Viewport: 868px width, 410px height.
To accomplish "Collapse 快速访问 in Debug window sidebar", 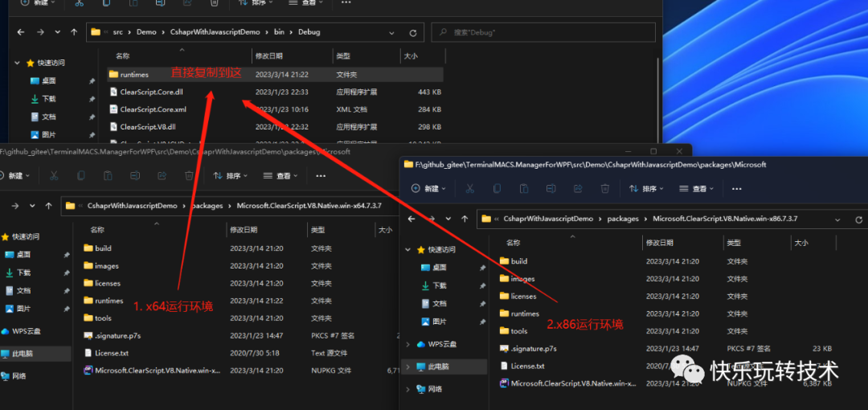I will pos(18,64).
